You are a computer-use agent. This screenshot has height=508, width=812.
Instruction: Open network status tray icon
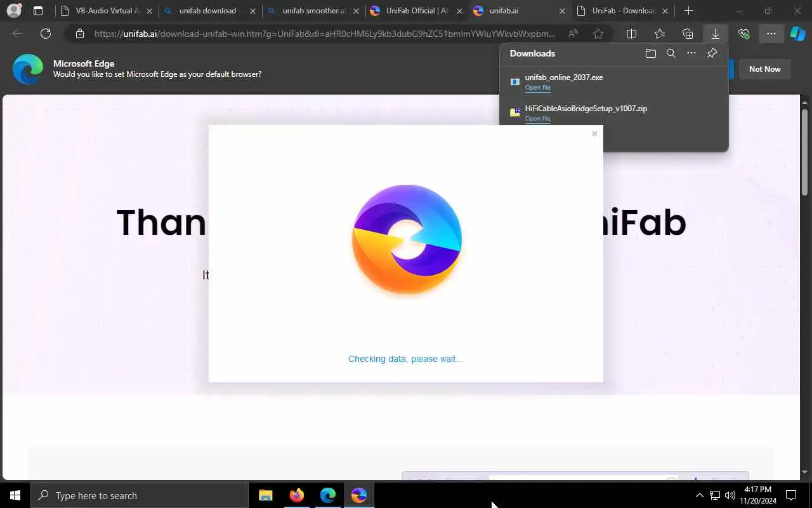click(x=715, y=495)
